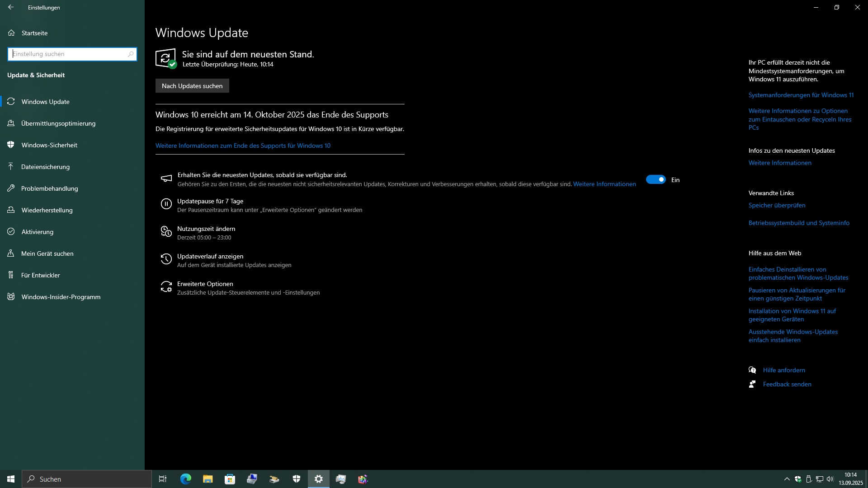Turn off the latest updates toggle
The image size is (868, 488).
pyautogui.click(x=656, y=180)
